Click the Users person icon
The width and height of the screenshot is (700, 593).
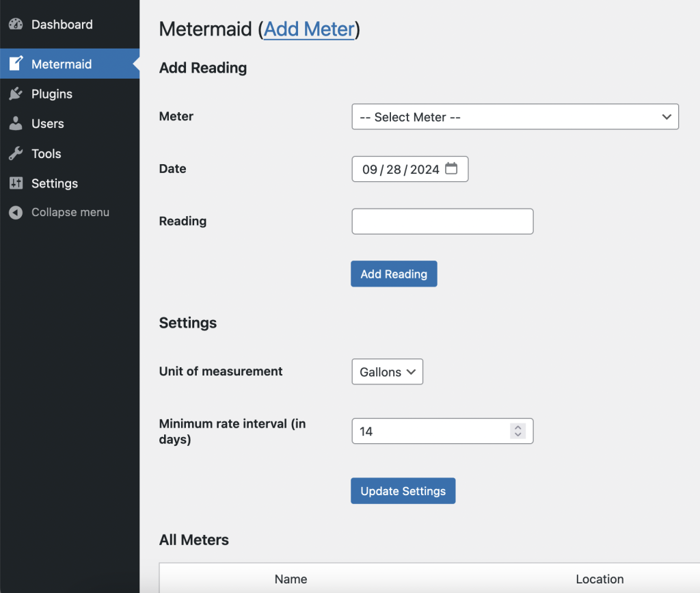pyautogui.click(x=16, y=124)
